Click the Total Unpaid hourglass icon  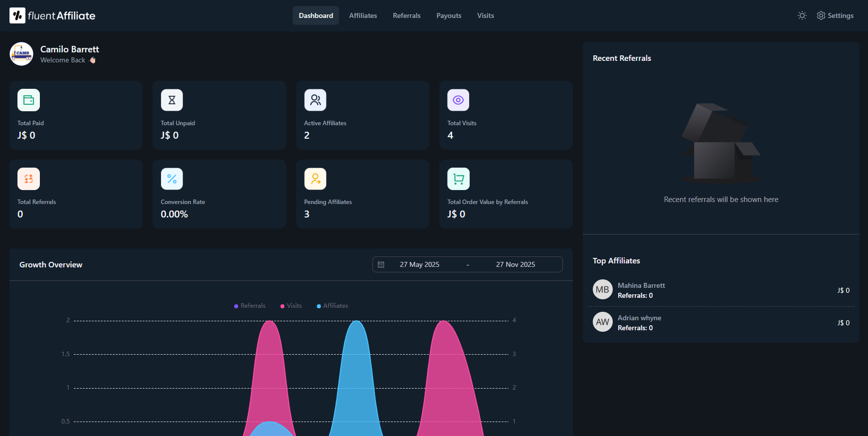(x=172, y=100)
